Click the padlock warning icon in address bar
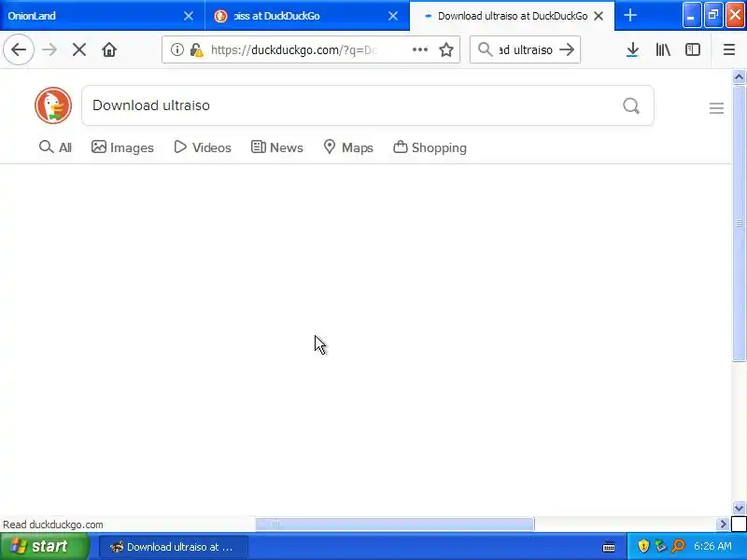The height and width of the screenshot is (560, 747). click(196, 49)
